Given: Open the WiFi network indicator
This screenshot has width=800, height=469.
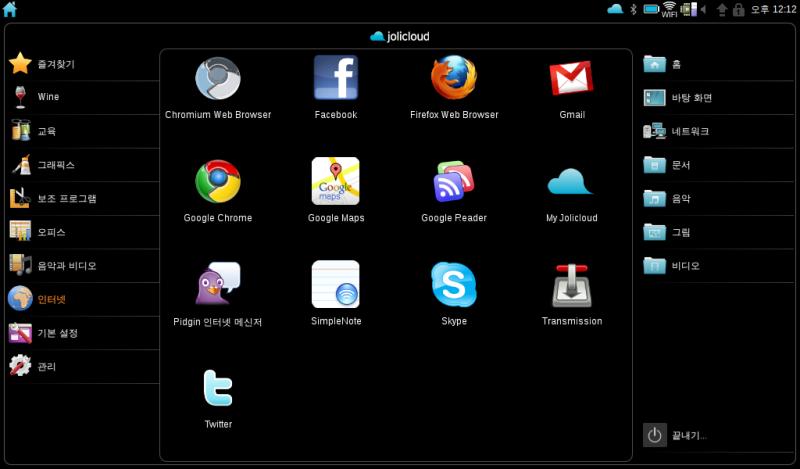Looking at the screenshot, I should coord(669,9).
